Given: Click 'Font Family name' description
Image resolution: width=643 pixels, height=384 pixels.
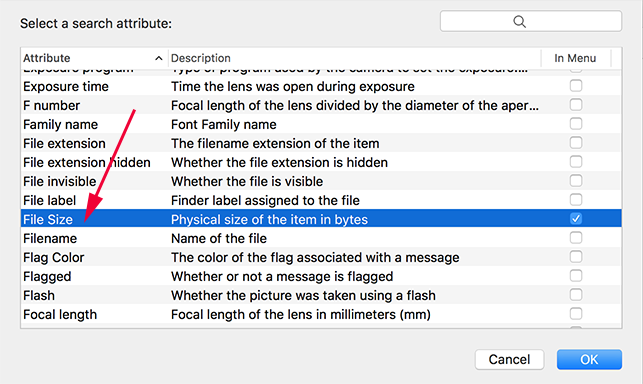Looking at the screenshot, I should click(223, 124).
